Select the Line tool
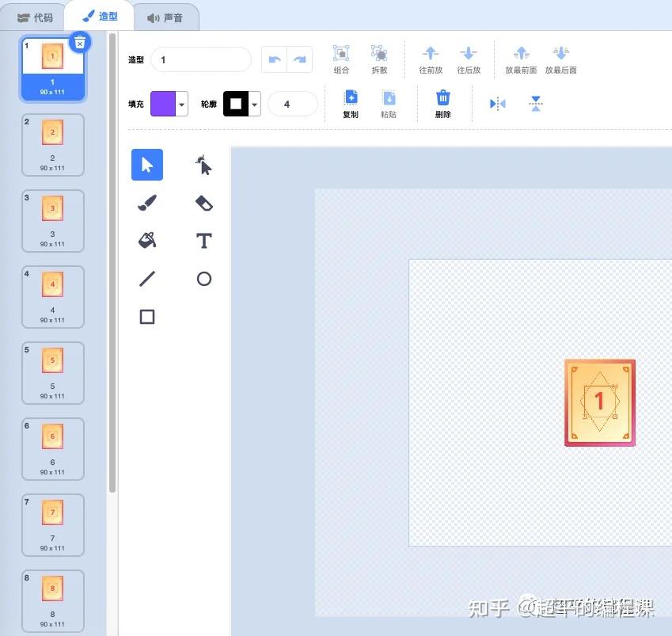This screenshot has width=672, height=636. click(x=146, y=278)
